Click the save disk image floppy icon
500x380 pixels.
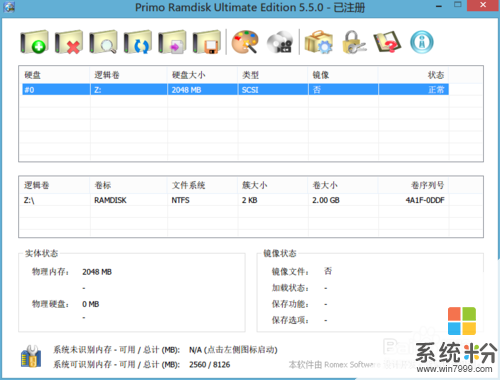click(207, 42)
